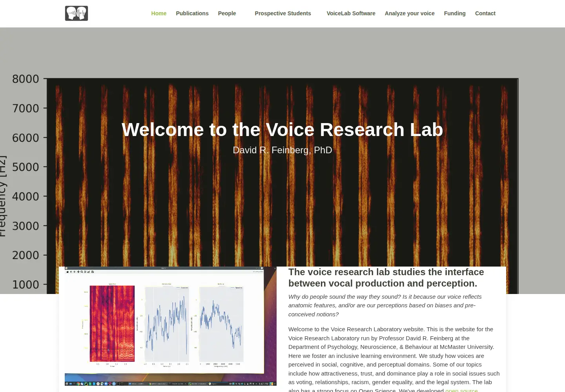
Task: Click the italic 'Why do people sound' paragraph
Action: pyautogui.click(x=385, y=305)
